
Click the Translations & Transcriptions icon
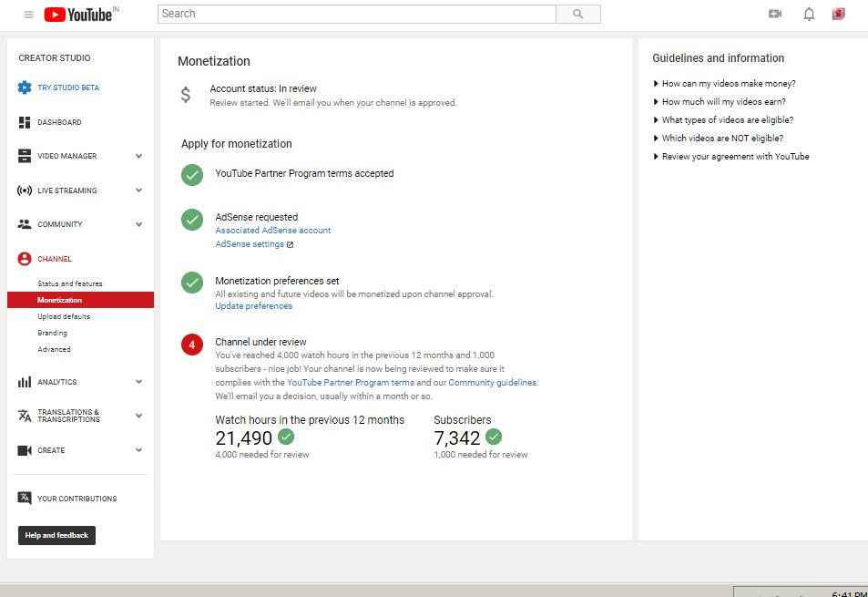[x=25, y=416]
